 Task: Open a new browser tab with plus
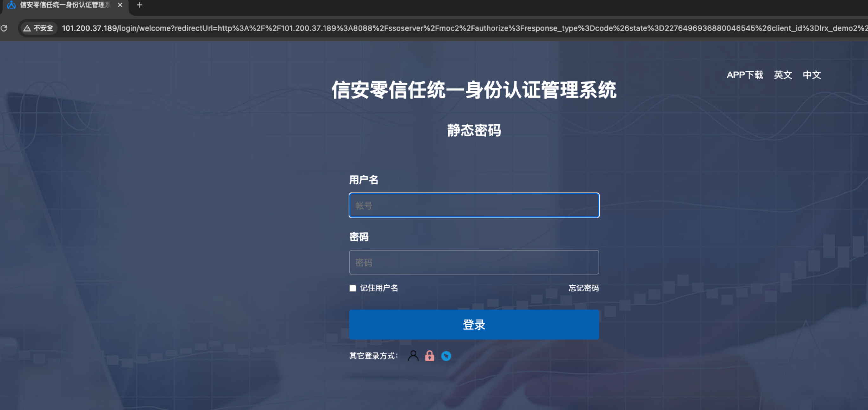(139, 5)
